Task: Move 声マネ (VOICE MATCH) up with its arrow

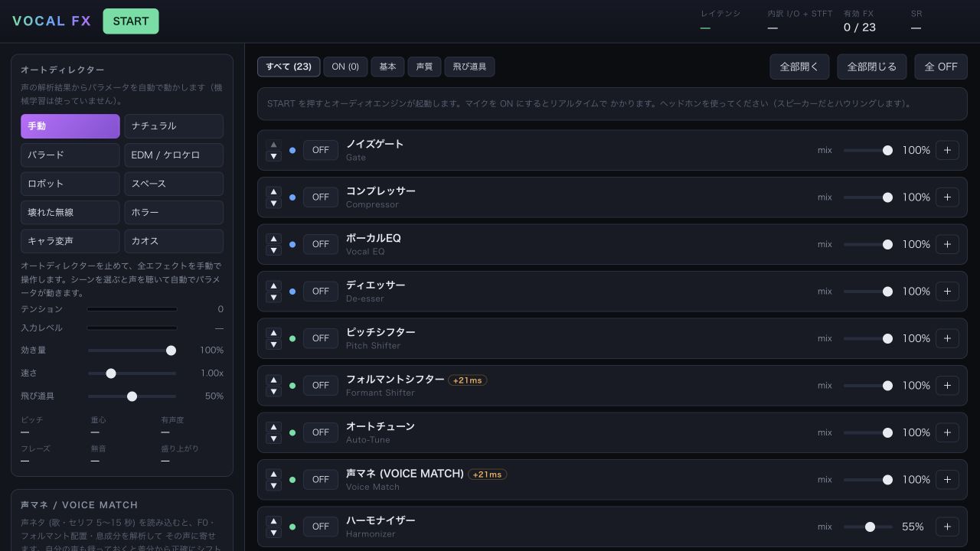Action: click(x=273, y=474)
